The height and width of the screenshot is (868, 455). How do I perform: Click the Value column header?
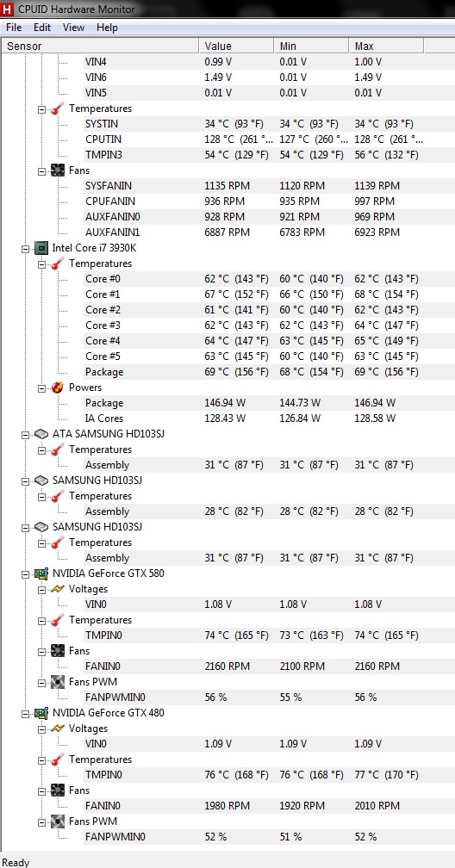(x=236, y=46)
